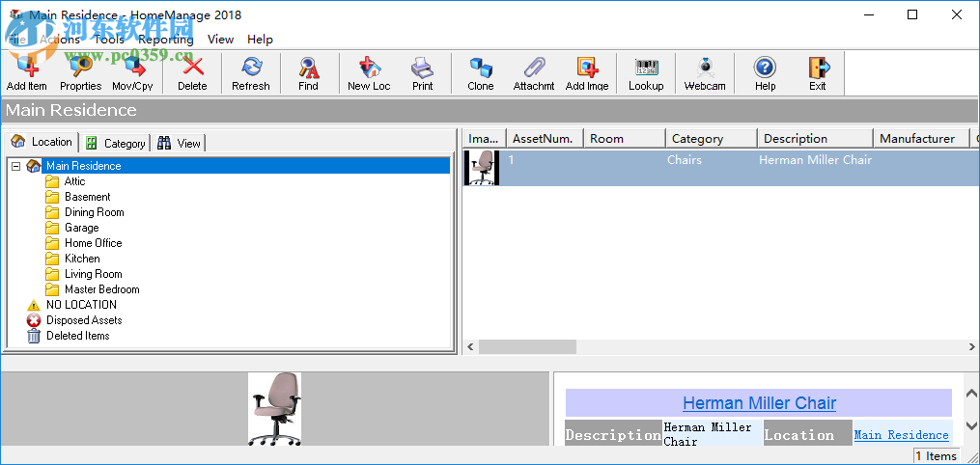
Task: Click the Disposed Assets red icon
Action: 34,320
